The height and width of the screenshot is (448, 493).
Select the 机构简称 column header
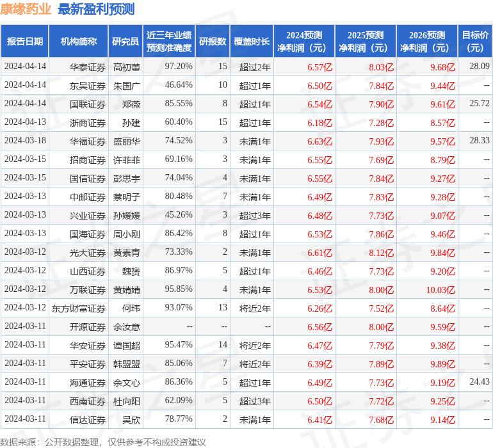coord(79,41)
